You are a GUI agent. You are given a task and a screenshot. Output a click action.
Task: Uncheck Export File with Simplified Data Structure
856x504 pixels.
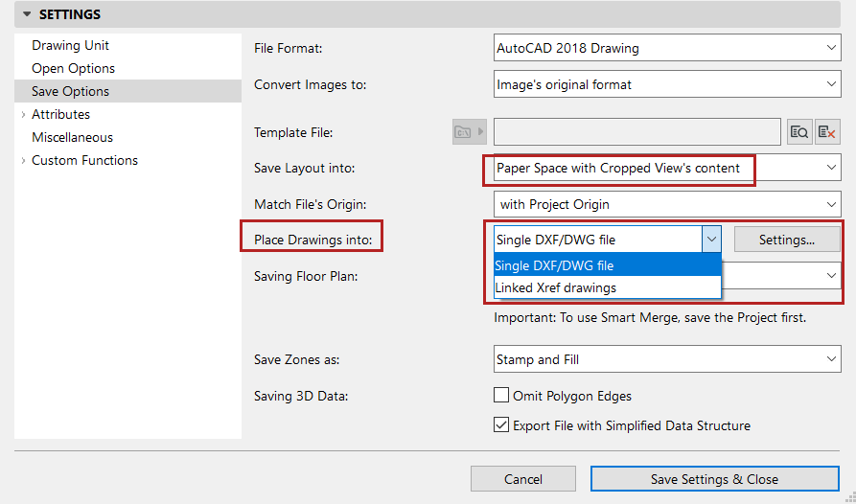[500, 425]
